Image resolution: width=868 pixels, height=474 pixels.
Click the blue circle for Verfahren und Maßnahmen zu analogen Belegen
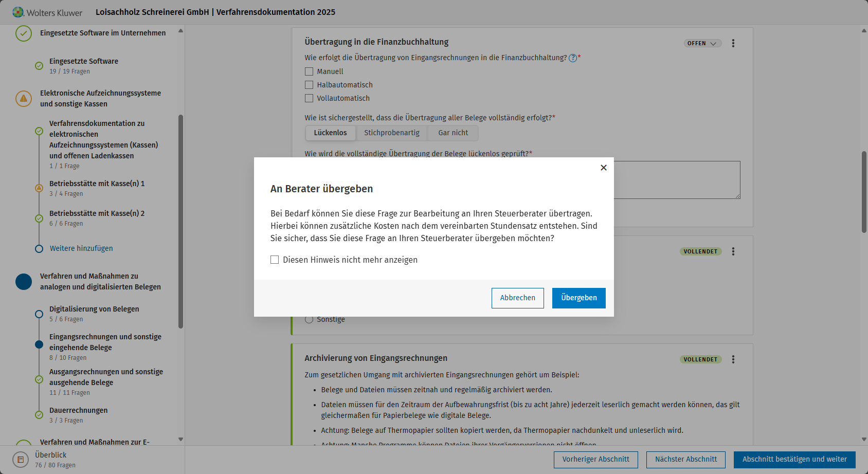pyautogui.click(x=24, y=282)
